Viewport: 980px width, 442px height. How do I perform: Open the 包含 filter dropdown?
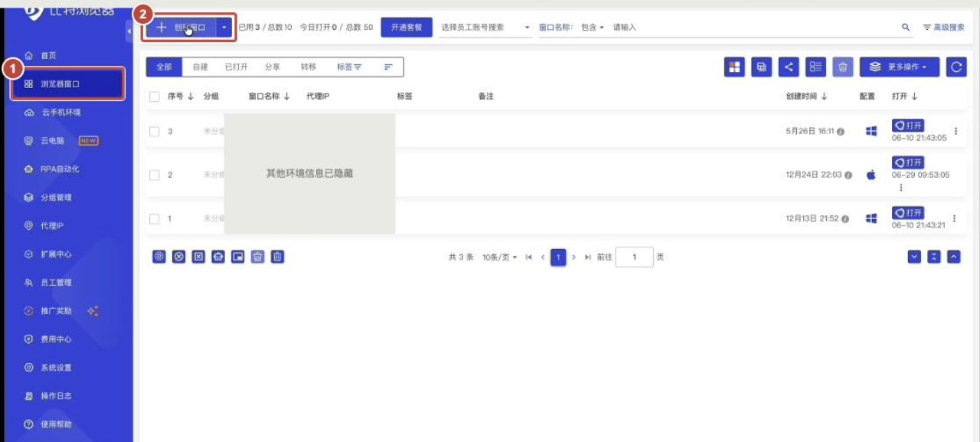tap(593, 28)
